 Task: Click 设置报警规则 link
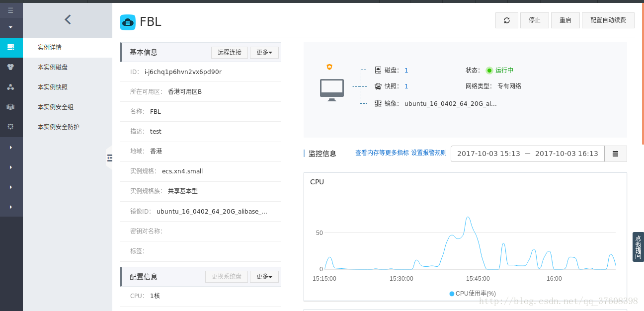(x=428, y=153)
